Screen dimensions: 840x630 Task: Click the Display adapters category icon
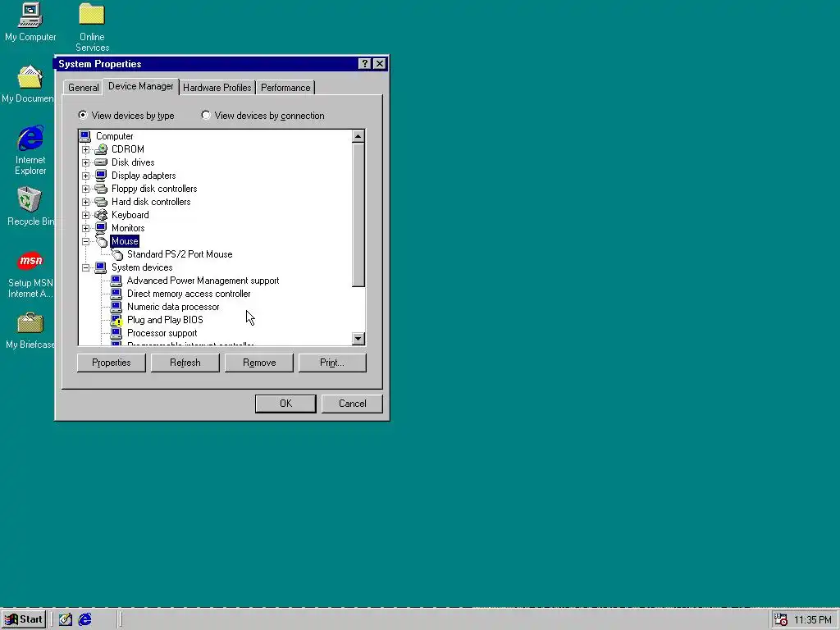[101, 176]
